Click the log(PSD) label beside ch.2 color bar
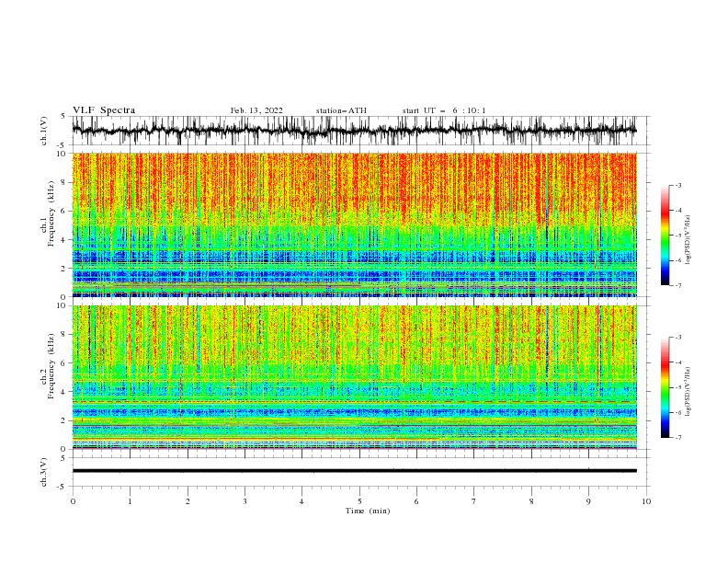Viewport: 728px width, 563px height. click(688, 392)
